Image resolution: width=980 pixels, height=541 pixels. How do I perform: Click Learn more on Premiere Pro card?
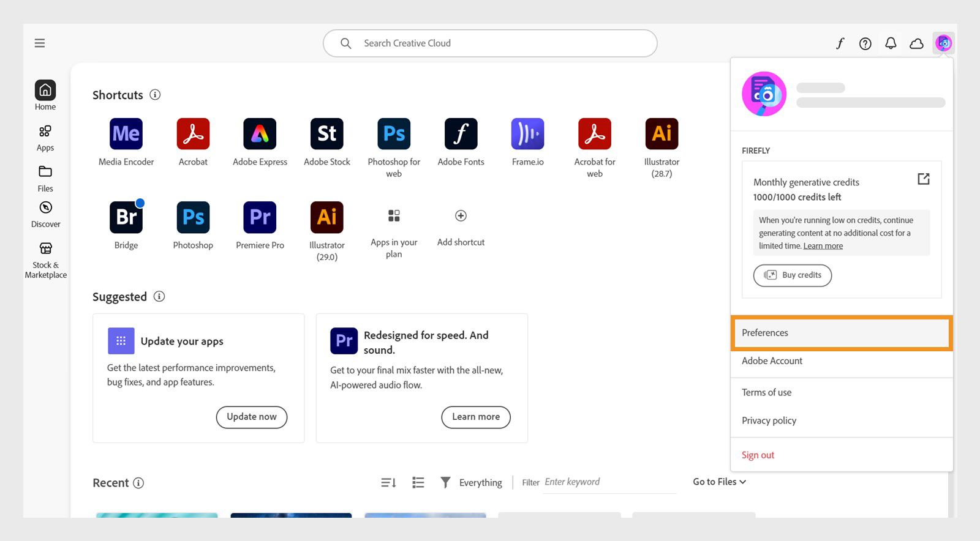tap(476, 417)
